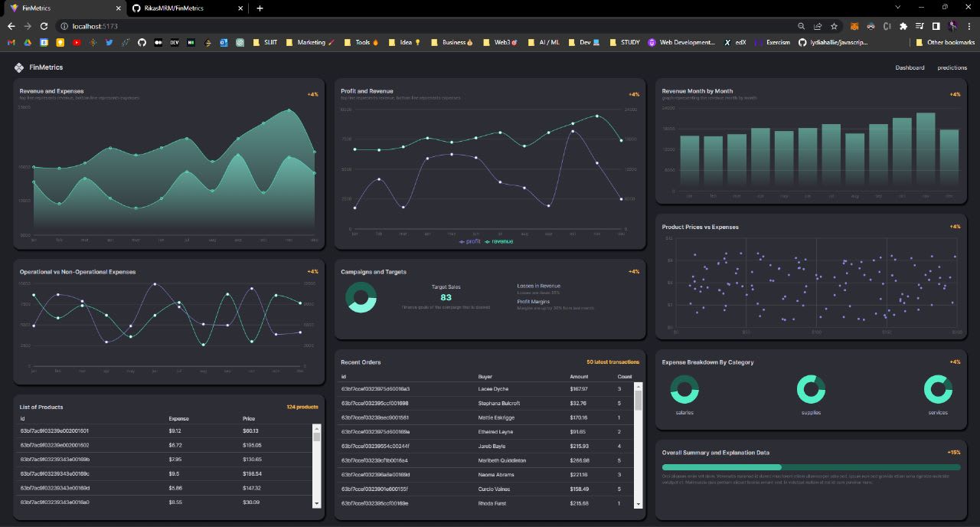Open the MetaMask fox extension
The height and width of the screenshot is (527, 980).
854,26
